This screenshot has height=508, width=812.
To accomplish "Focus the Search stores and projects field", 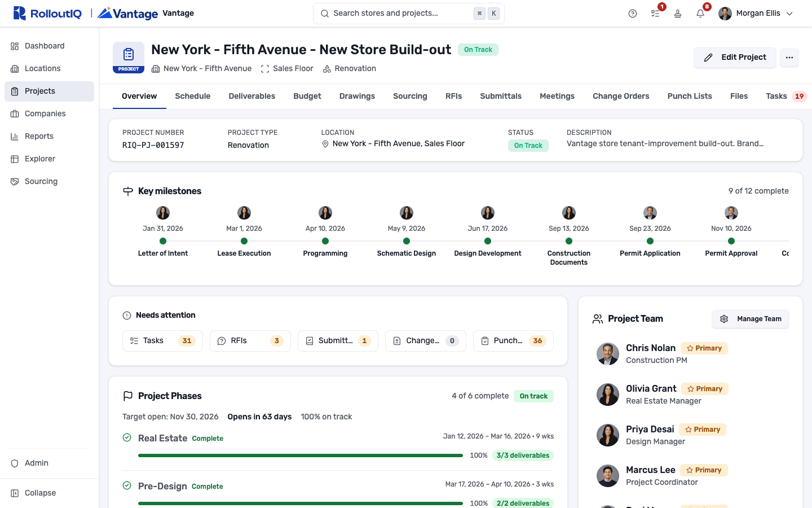I will point(409,14).
